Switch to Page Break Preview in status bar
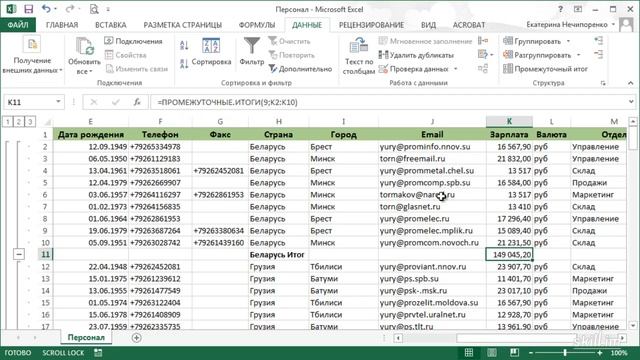The height and width of the screenshot is (360, 640). (x=514, y=352)
